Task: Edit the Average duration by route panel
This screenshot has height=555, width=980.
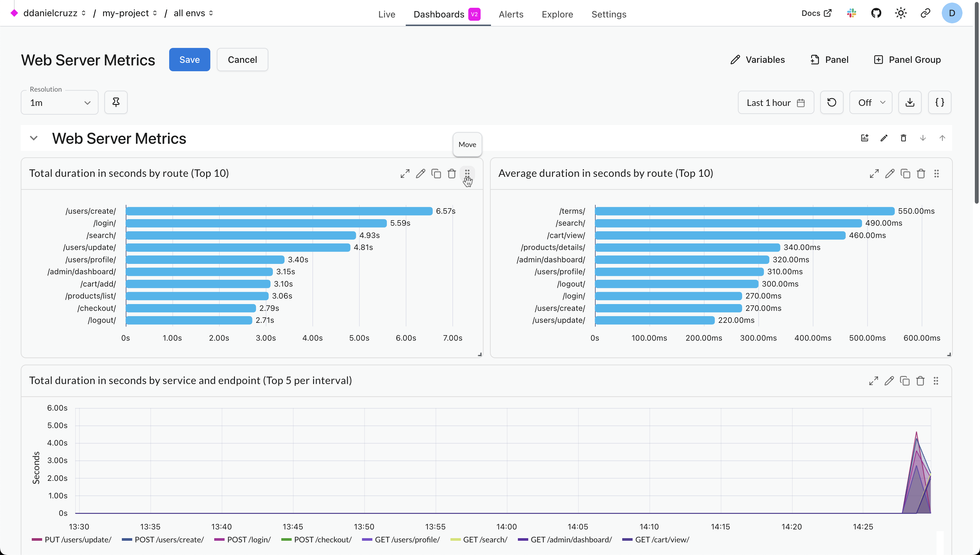Action: [890, 174]
